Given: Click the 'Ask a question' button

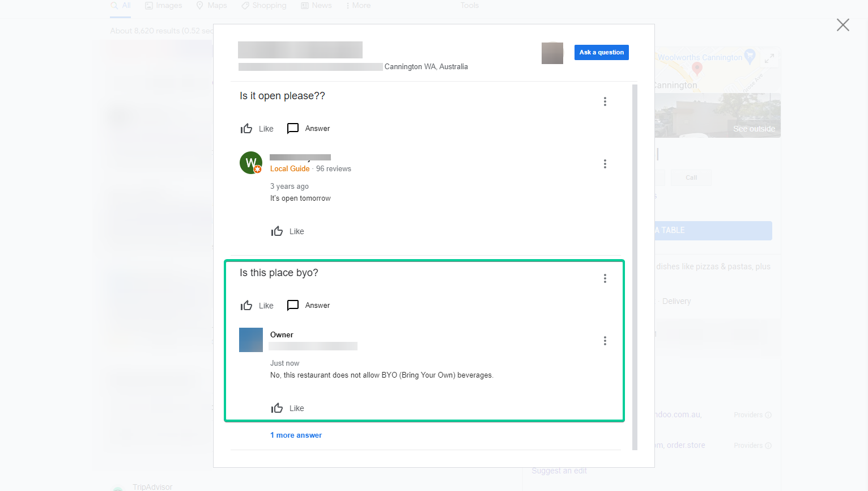Looking at the screenshot, I should (601, 52).
